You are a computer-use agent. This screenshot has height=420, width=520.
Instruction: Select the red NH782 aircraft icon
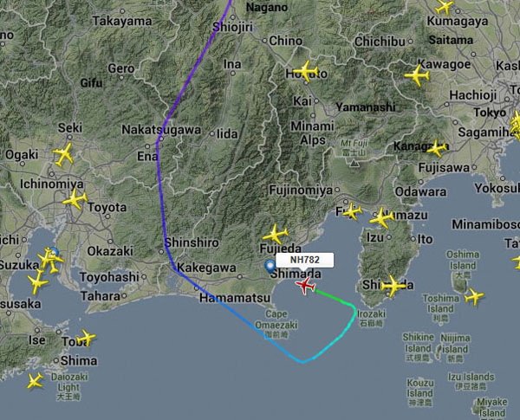(305, 286)
